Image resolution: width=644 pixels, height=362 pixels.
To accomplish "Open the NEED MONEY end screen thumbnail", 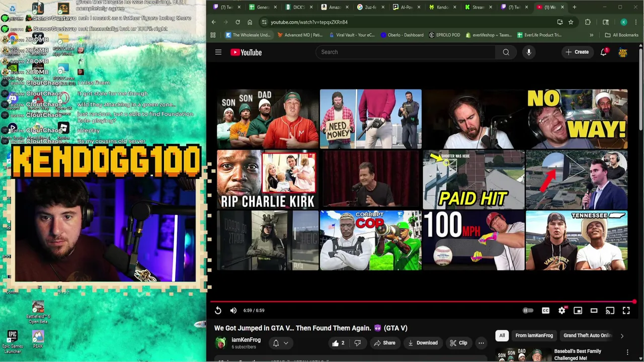I will tap(370, 119).
